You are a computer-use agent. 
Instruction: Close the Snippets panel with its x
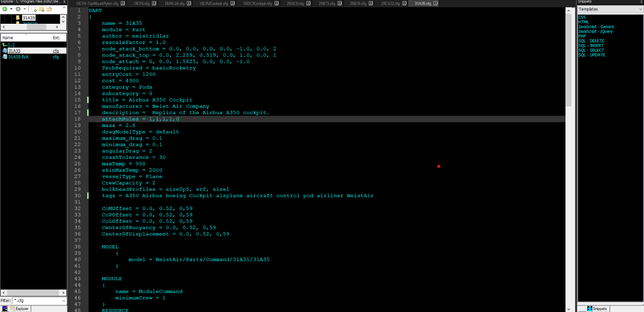pos(642,2)
